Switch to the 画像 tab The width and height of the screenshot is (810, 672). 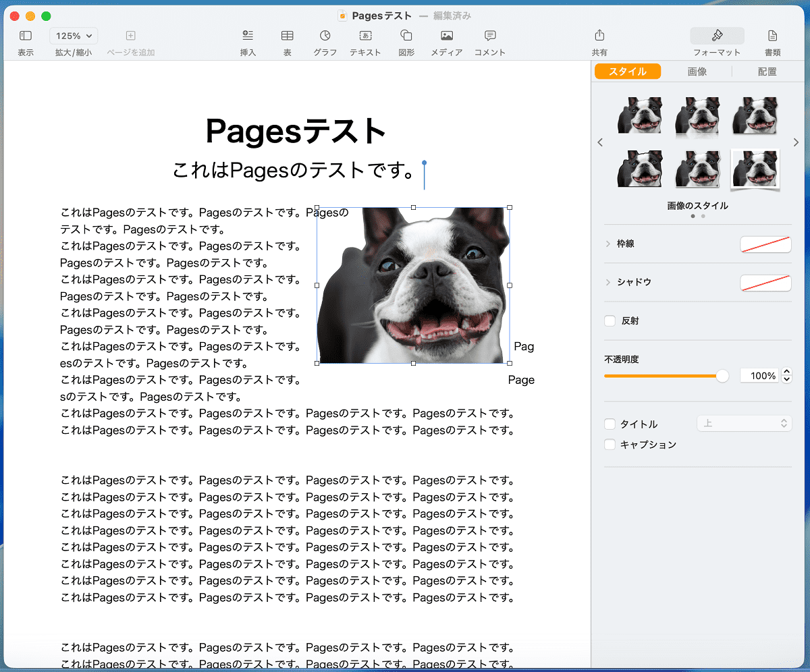coord(697,72)
